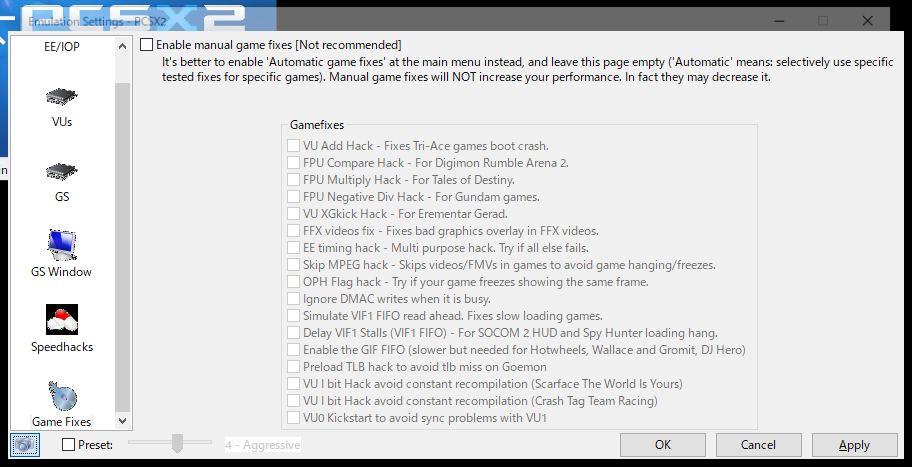
Task: Toggle the EE timing hack checkbox
Action: pos(294,248)
